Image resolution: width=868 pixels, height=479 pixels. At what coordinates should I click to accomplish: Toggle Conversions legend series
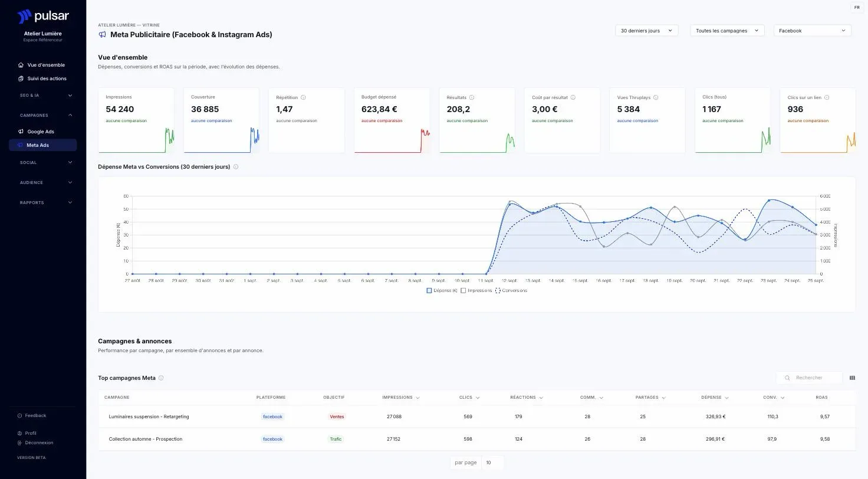pyautogui.click(x=511, y=290)
